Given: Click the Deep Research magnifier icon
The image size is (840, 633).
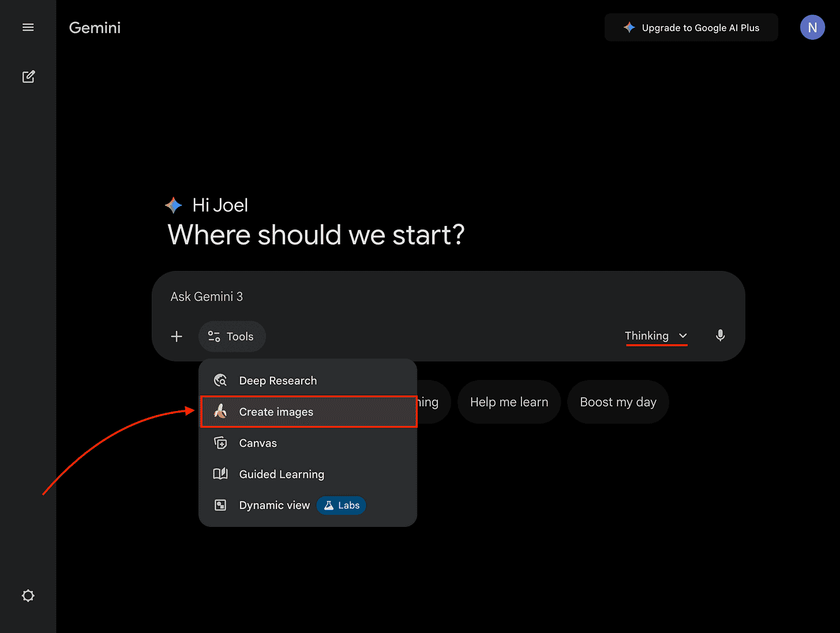Looking at the screenshot, I should [x=220, y=380].
